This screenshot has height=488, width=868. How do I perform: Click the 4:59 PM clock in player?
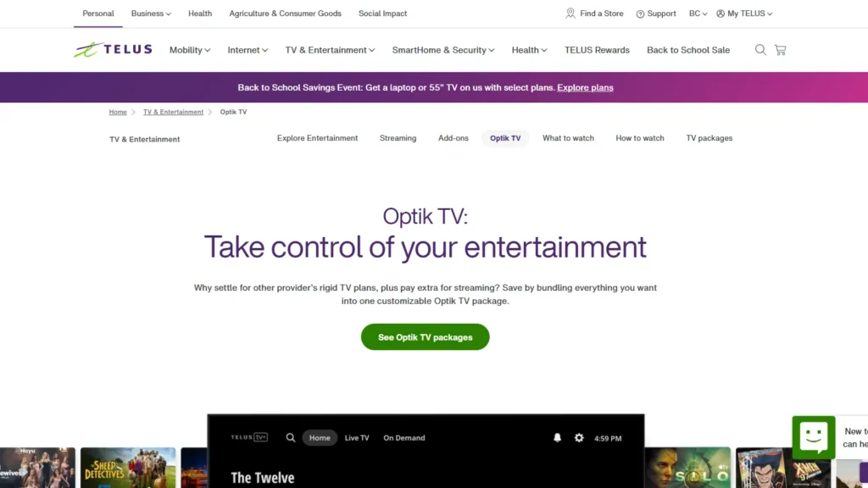[x=608, y=438]
